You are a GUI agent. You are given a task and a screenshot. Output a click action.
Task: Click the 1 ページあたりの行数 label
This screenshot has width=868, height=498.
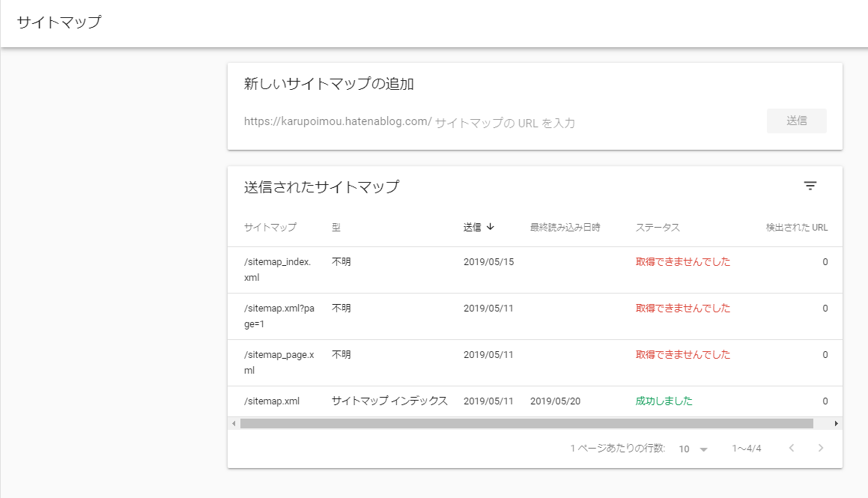[617, 448]
